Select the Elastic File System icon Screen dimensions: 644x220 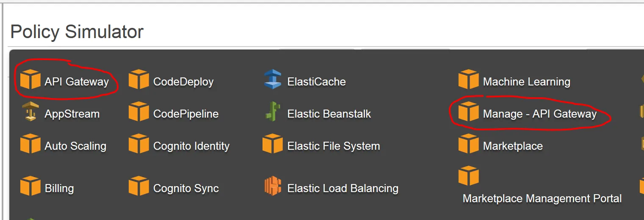pyautogui.click(x=272, y=143)
